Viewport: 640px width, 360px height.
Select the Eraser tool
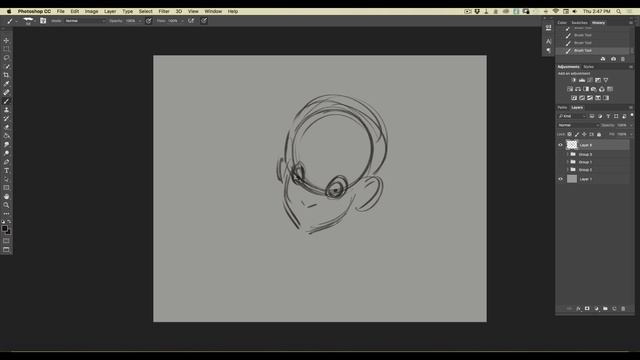[6, 127]
